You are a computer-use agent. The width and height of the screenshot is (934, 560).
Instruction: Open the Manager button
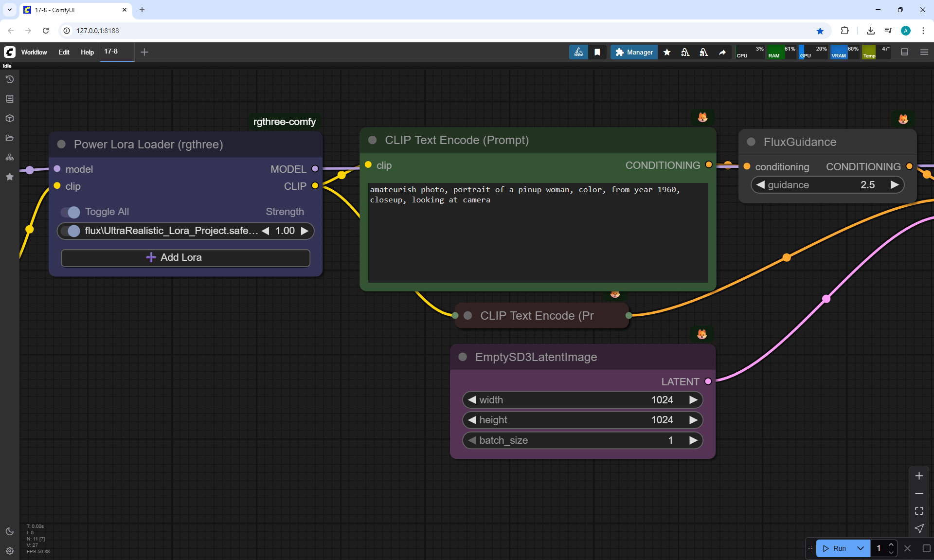(634, 52)
